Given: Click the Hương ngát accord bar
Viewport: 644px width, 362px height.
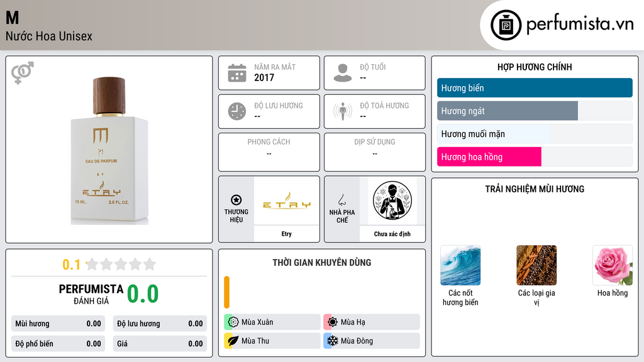Looking at the screenshot, I should click(535, 111).
